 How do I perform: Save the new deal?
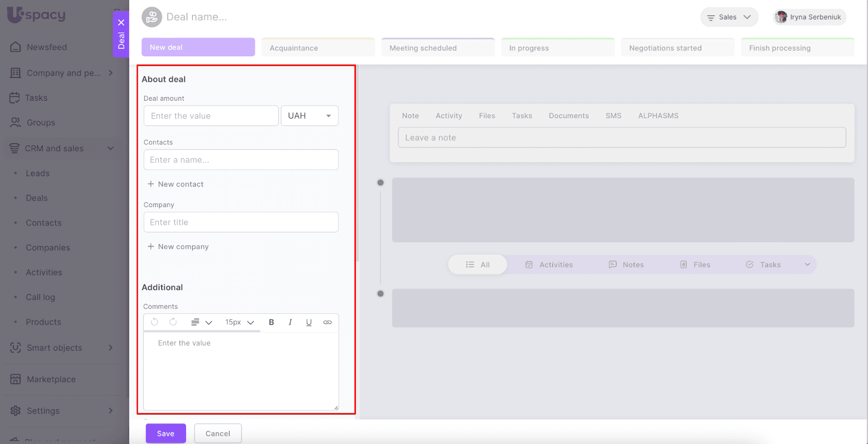165,434
